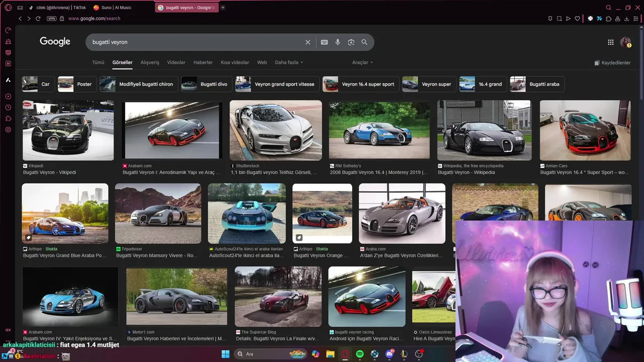Select the Bugatti araba filter chip

pos(537,84)
